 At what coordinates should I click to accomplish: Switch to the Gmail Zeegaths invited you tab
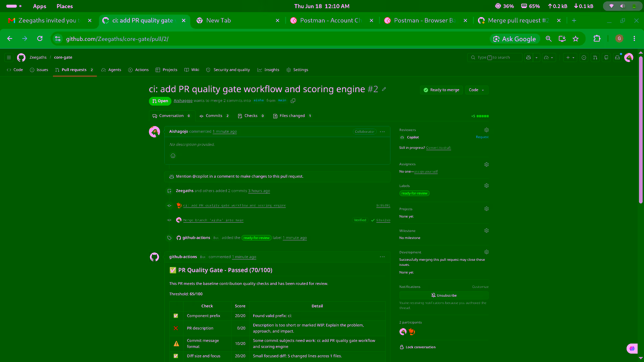(50, 21)
